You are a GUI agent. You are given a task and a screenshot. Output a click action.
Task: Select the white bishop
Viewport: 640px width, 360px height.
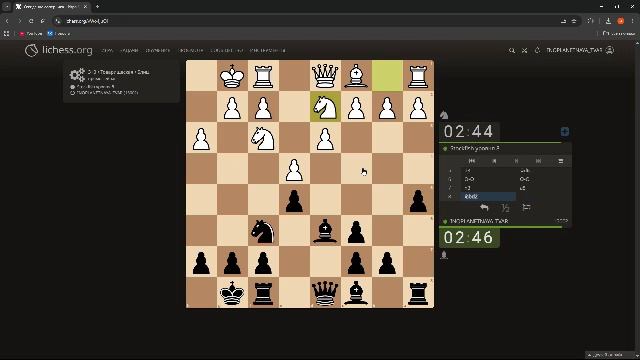tap(356, 76)
